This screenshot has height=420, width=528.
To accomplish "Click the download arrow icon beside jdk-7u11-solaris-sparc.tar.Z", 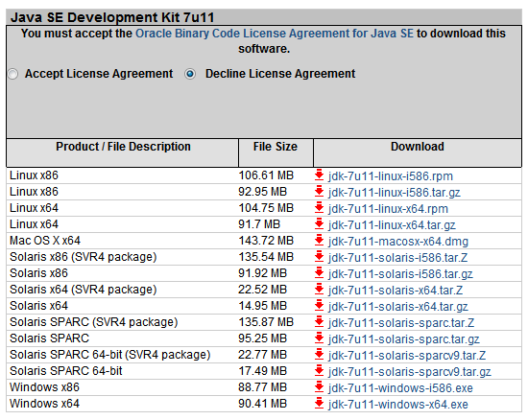I will tap(319, 322).
